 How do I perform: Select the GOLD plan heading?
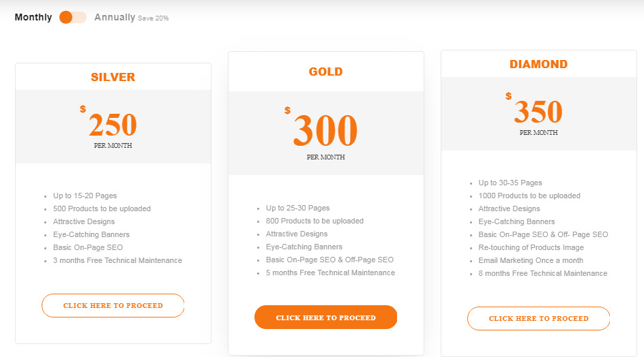tap(325, 72)
